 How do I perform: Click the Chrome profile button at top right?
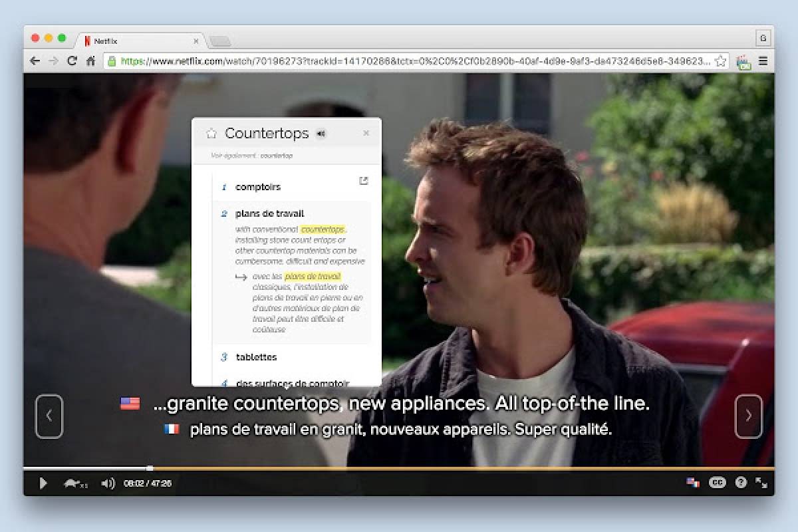(763, 38)
